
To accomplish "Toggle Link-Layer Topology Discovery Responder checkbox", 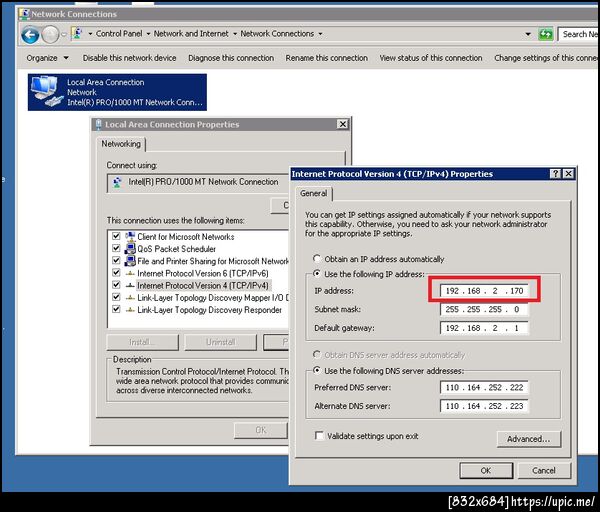I will pyautogui.click(x=116, y=309).
